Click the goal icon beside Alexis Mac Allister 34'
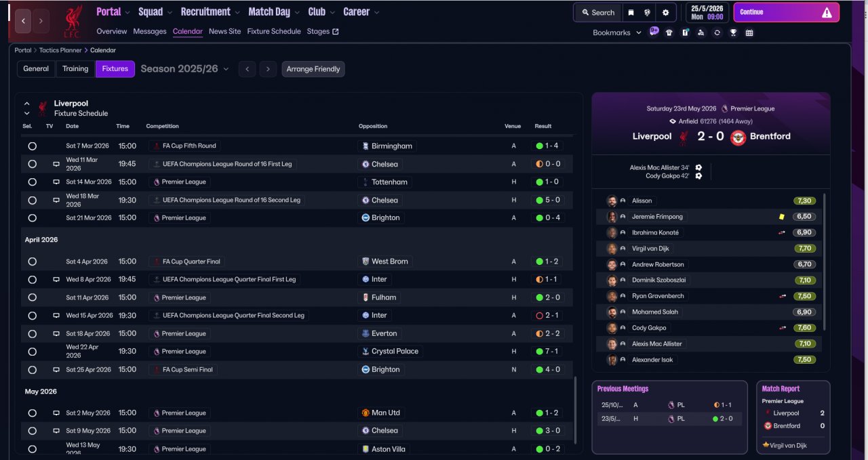Image resolution: width=868 pixels, height=460 pixels. tap(698, 167)
